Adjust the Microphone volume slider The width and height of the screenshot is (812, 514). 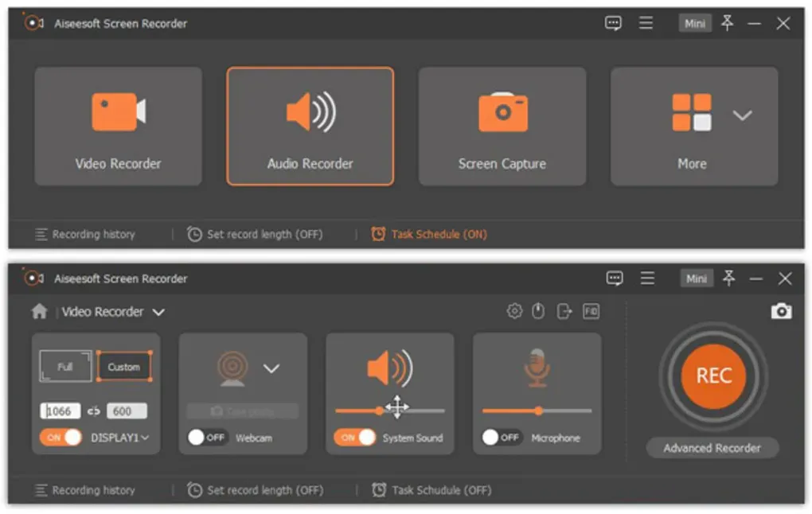click(x=537, y=411)
